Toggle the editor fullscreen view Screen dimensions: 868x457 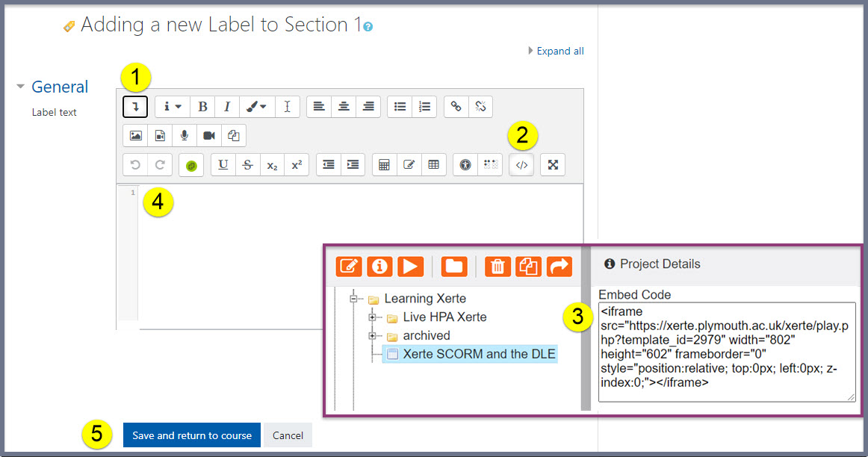click(552, 164)
